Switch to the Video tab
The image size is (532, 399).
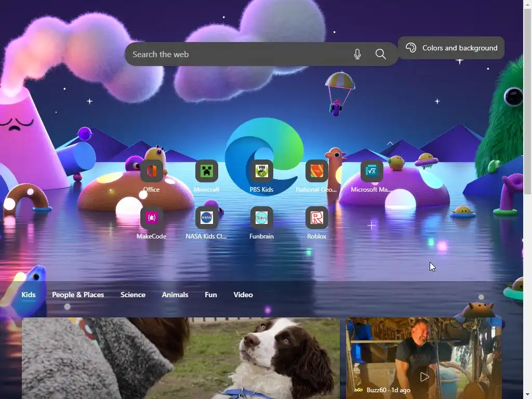pos(243,295)
